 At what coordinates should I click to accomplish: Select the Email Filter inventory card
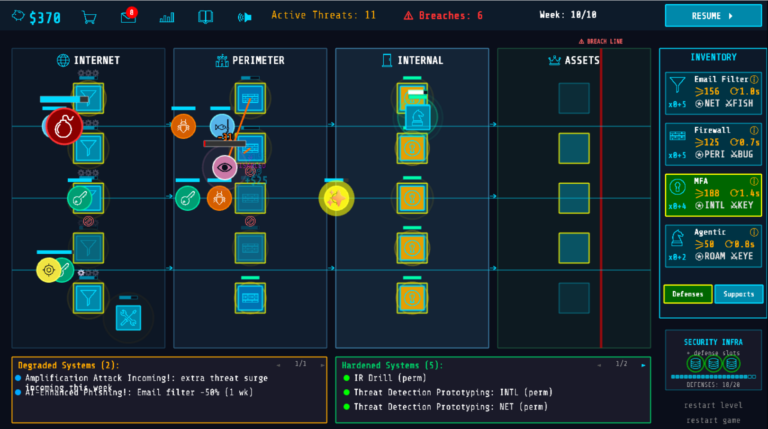click(x=713, y=93)
